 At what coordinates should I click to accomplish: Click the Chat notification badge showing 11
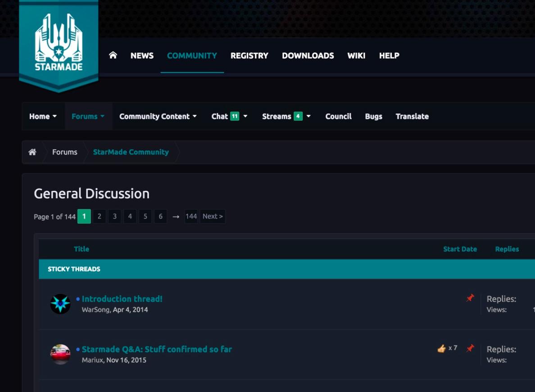pyautogui.click(x=235, y=116)
